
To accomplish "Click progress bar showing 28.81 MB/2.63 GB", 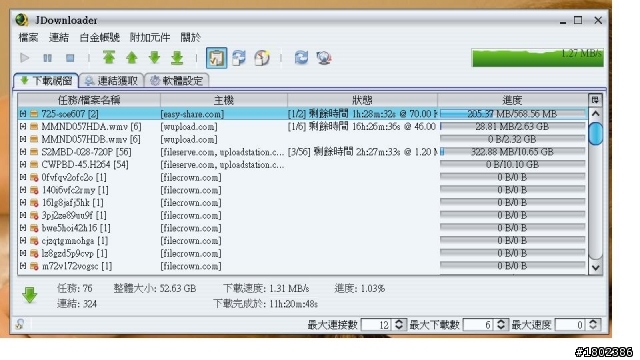I will pos(512,127).
